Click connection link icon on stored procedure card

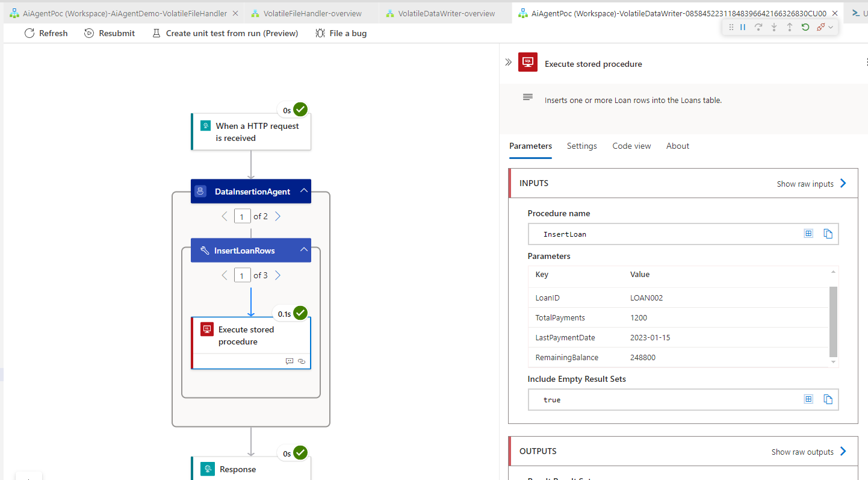tap(302, 361)
